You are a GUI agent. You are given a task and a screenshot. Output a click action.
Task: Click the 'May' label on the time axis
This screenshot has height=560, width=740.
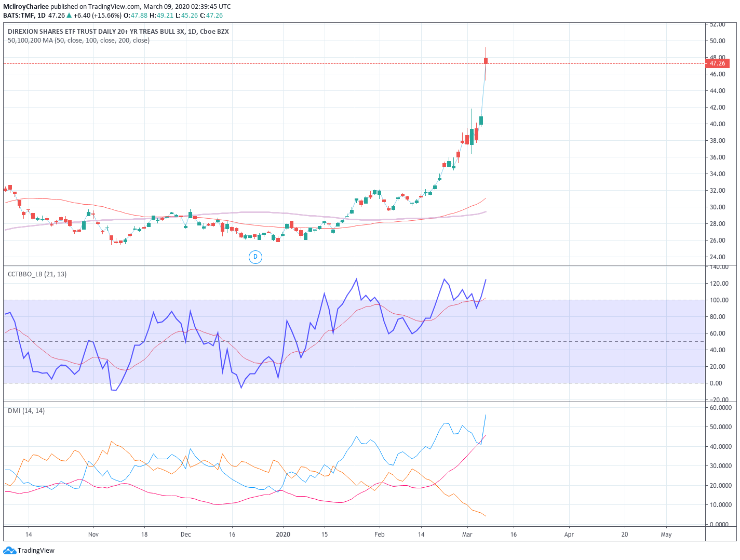click(x=666, y=534)
